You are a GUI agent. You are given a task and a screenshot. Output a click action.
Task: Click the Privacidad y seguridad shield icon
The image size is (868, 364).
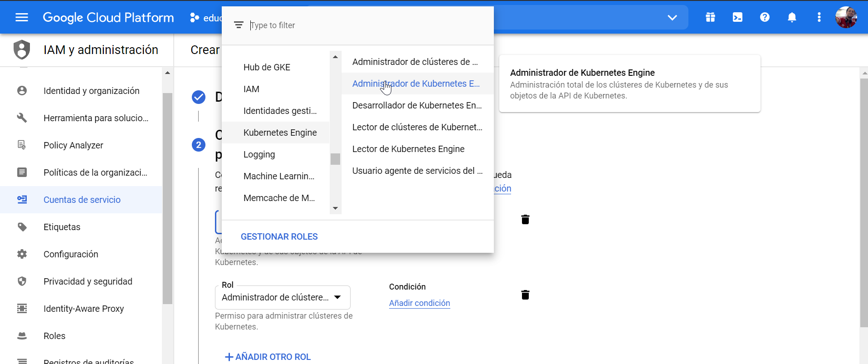tap(22, 281)
